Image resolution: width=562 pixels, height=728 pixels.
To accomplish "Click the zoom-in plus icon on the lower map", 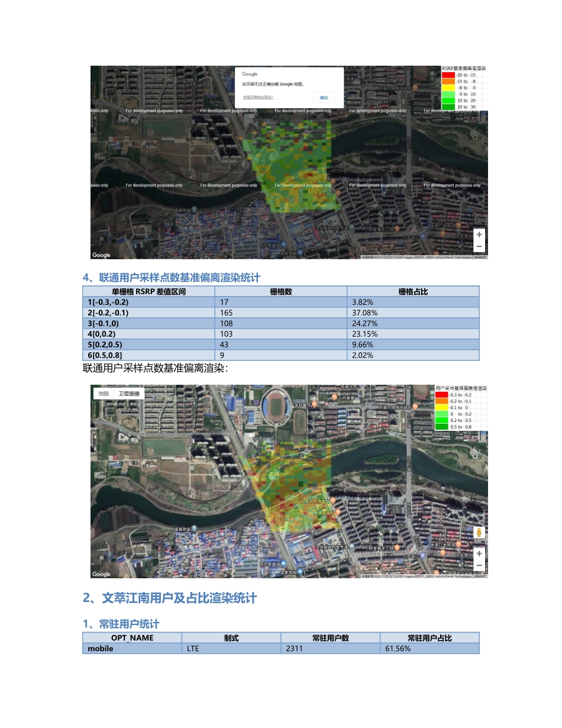I will pyautogui.click(x=478, y=553).
